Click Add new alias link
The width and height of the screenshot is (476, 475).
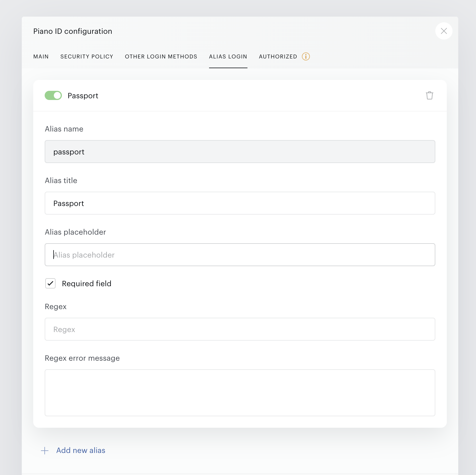click(x=81, y=450)
